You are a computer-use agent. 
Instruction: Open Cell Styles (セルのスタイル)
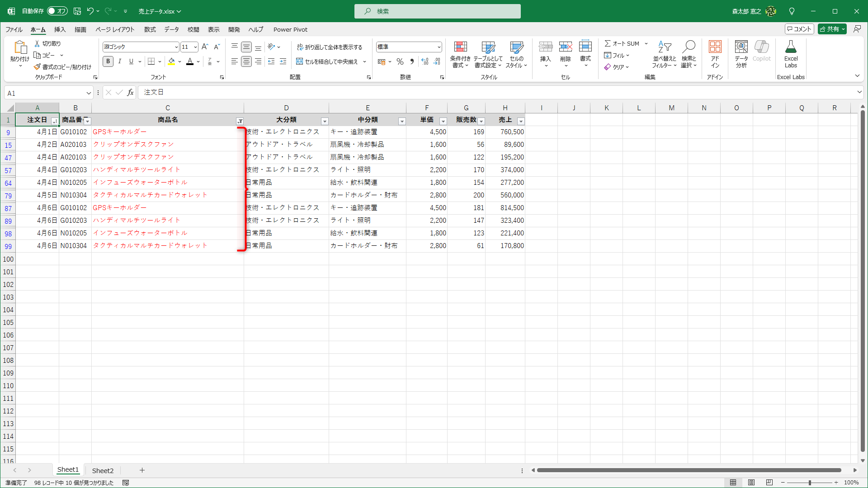(x=516, y=53)
